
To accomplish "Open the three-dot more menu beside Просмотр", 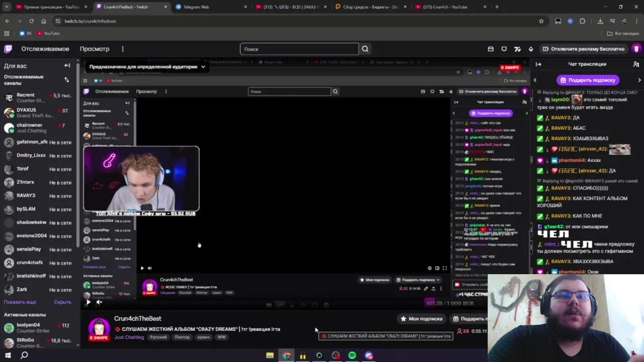I will [x=122, y=49].
